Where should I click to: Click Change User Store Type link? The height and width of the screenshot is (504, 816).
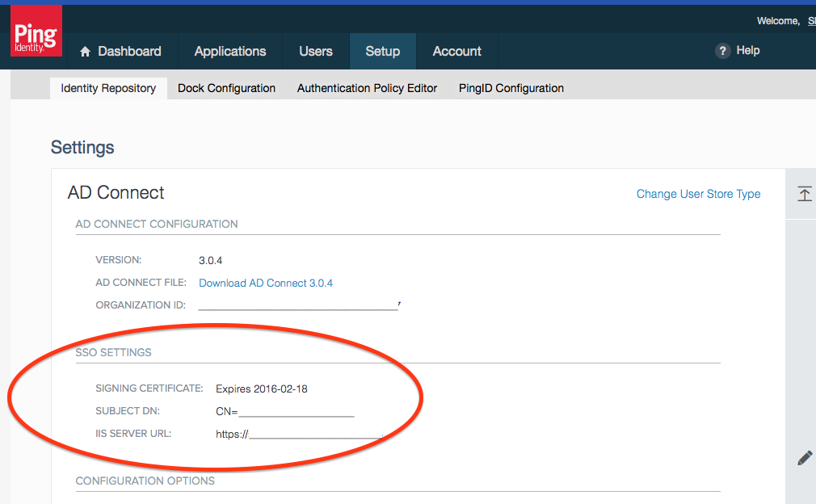tap(698, 194)
